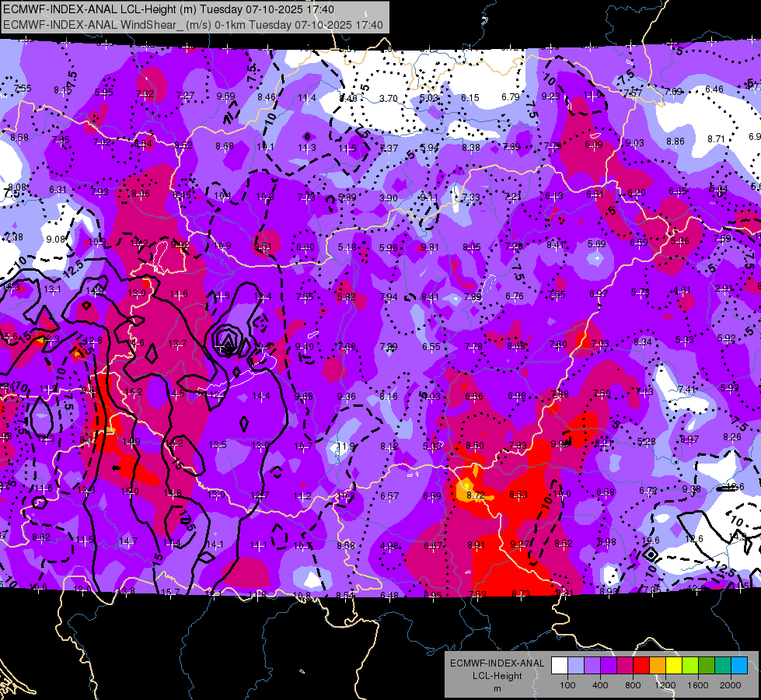The image size is (761, 700).
Task: Click the grid value 5.18
Action: (x=347, y=248)
